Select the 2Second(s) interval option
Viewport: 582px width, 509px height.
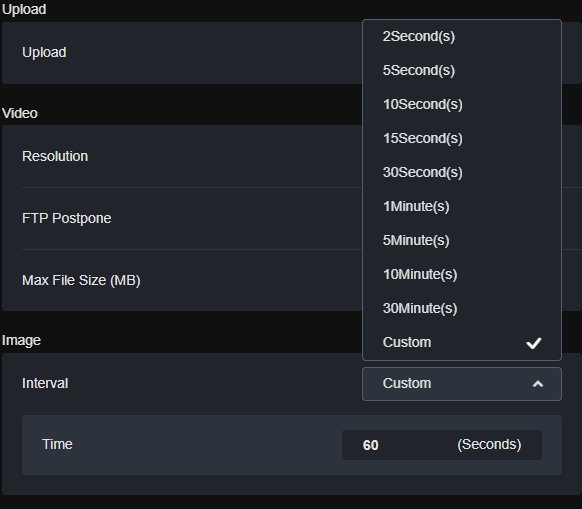coord(461,36)
